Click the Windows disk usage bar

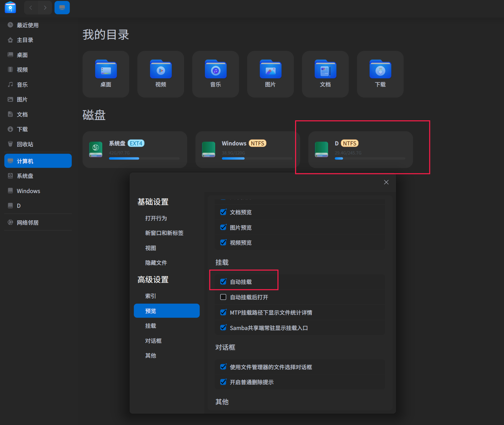coord(257,159)
